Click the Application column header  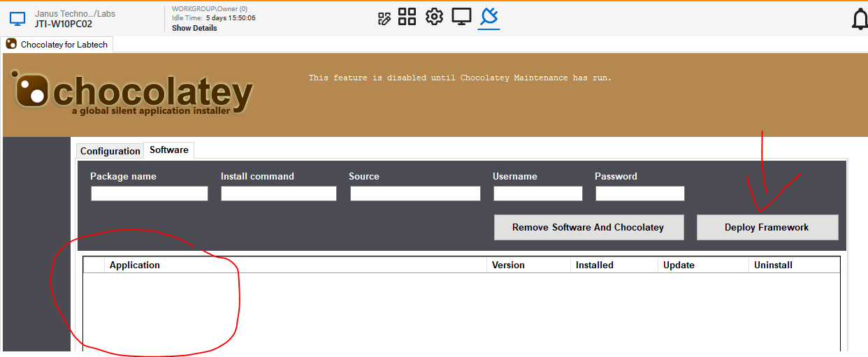coord(135,265)
